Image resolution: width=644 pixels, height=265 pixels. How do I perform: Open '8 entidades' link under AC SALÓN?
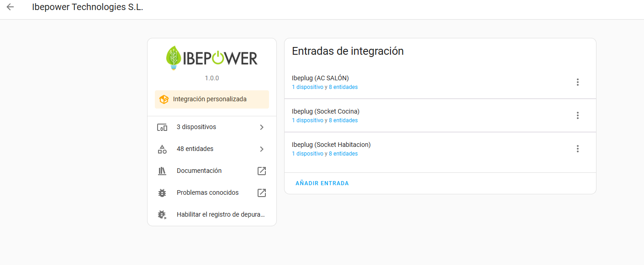[343, 87]
